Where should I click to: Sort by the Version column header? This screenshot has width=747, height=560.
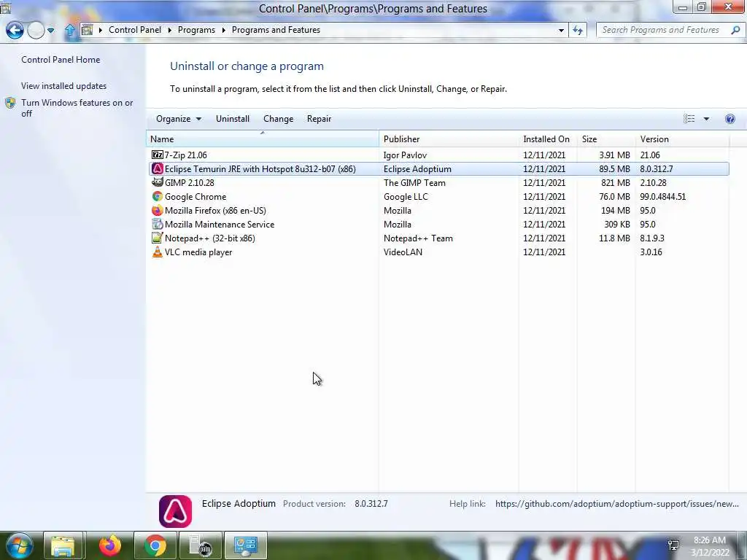point(682,139)
